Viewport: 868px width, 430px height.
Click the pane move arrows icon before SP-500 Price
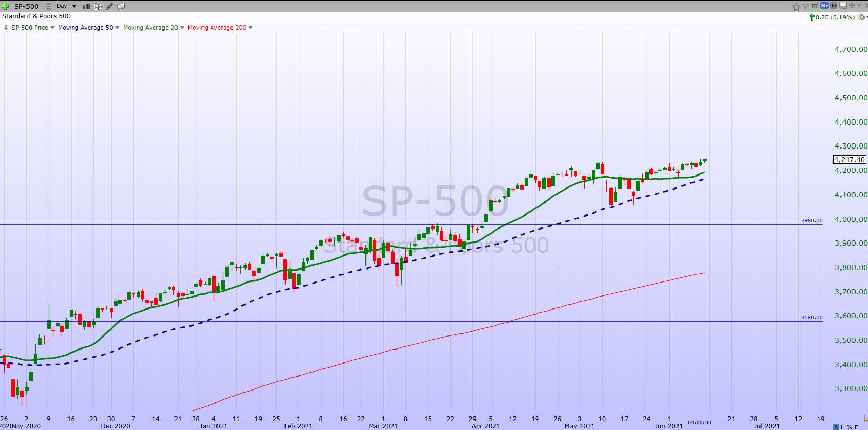tap(6, 28)
